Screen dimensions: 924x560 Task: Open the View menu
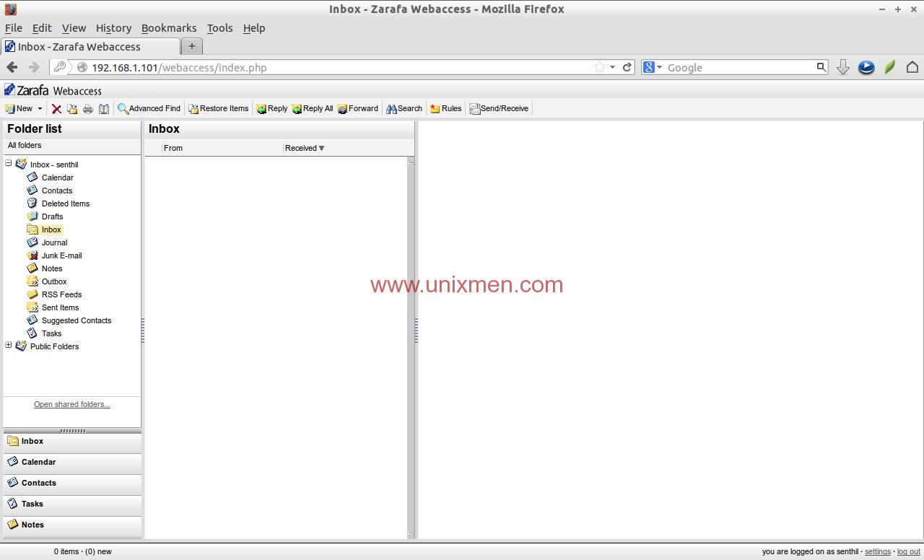[74, 28]
